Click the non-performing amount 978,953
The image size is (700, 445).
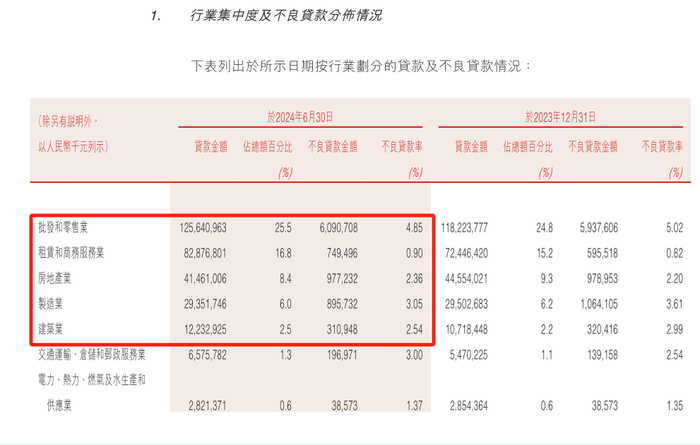603,279
